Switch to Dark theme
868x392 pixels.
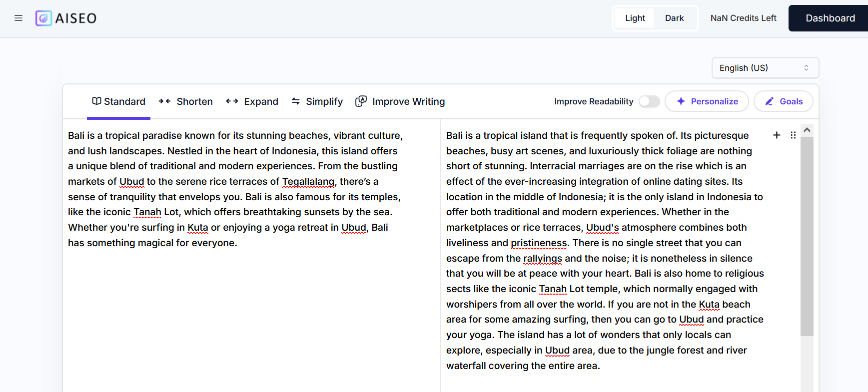(x=674, y=18)
